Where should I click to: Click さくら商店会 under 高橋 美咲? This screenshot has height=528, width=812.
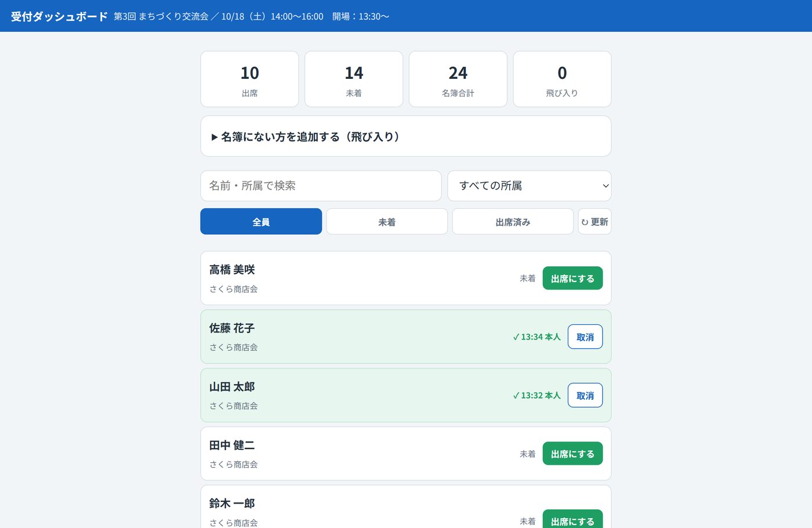point(234,289)
